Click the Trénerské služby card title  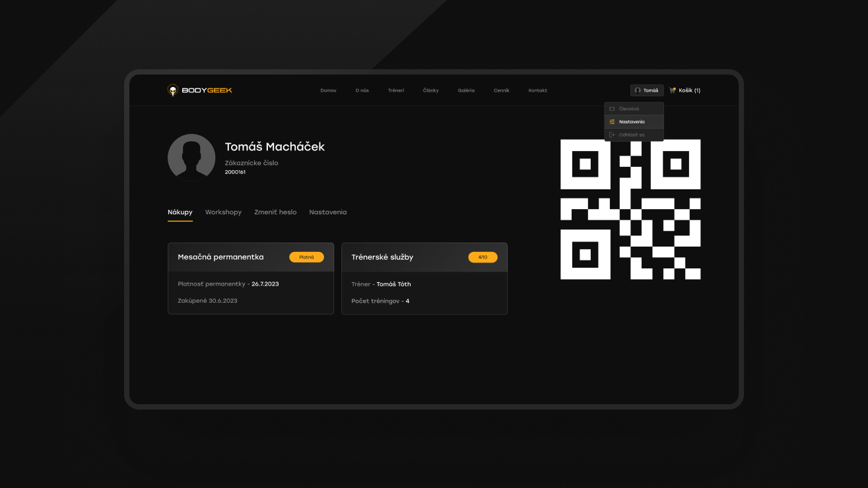382,257
